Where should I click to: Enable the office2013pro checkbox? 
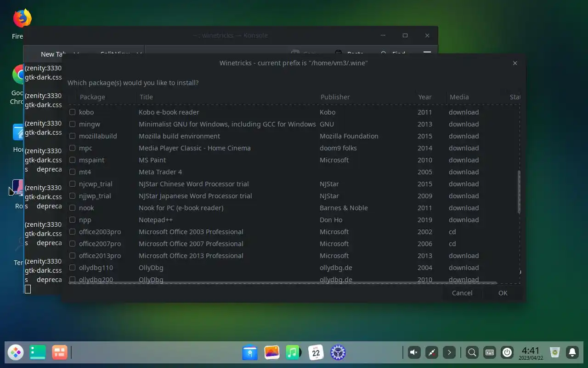pyautogui.click(x=72, y=256)
